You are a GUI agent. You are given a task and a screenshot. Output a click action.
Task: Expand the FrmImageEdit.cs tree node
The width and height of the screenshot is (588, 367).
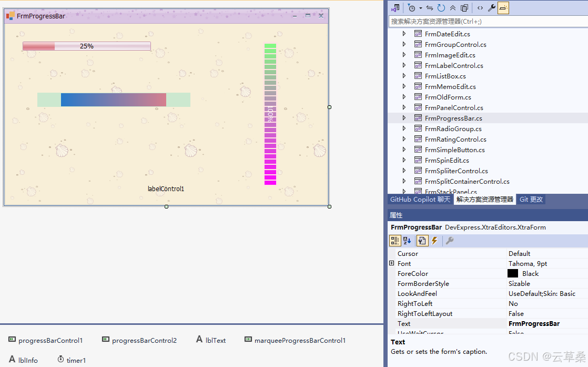pyautogui.click(x=404, y=54)
